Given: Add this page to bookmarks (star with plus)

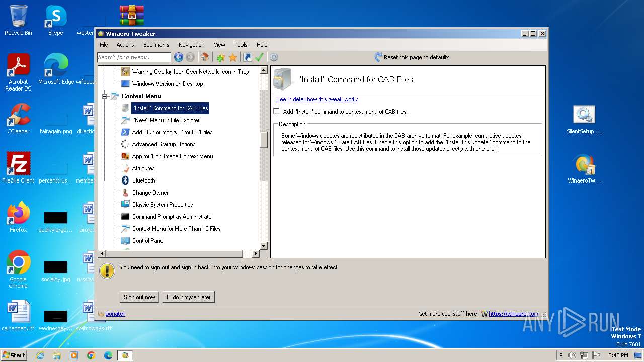Looking at the screenshot, I should (220, 57).
